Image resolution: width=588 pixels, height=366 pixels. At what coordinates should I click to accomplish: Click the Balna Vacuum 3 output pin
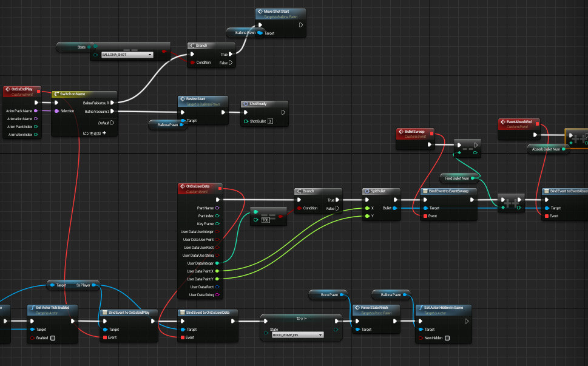[112, 111]
